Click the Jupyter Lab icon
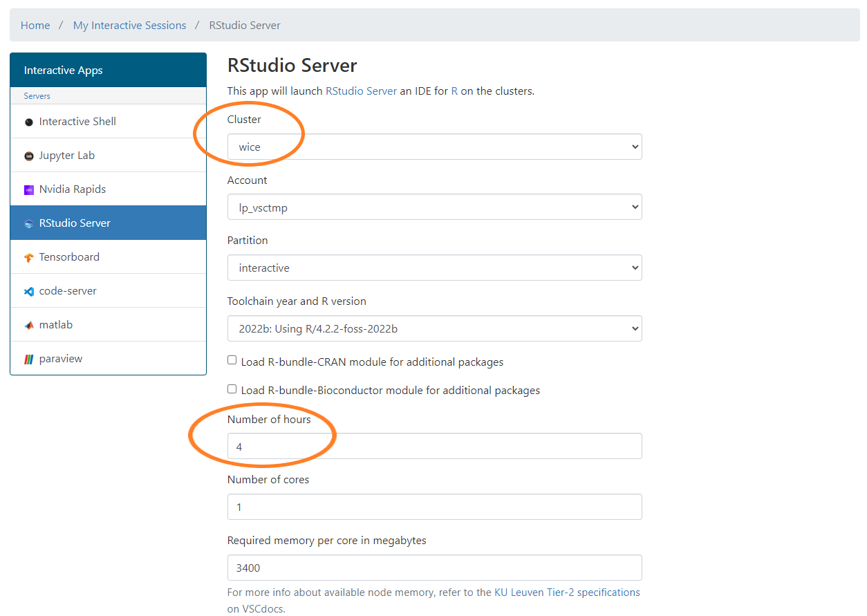This screenshot has height=616, width=867. [29, 156]
